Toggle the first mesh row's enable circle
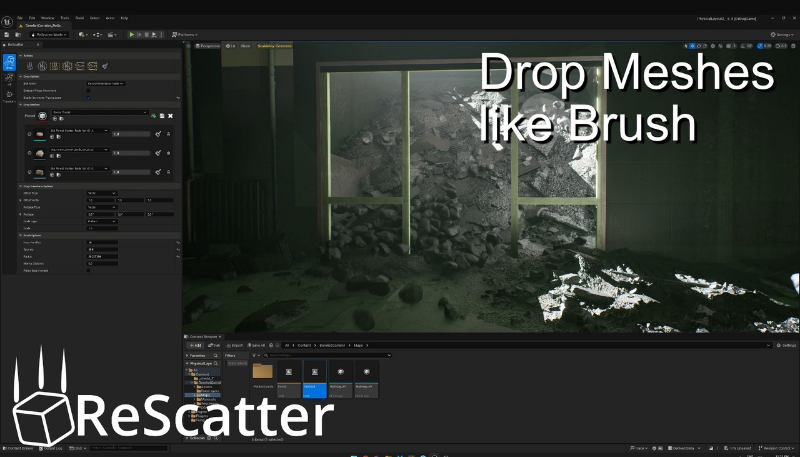Screen dimensions: 800x457 29,134
